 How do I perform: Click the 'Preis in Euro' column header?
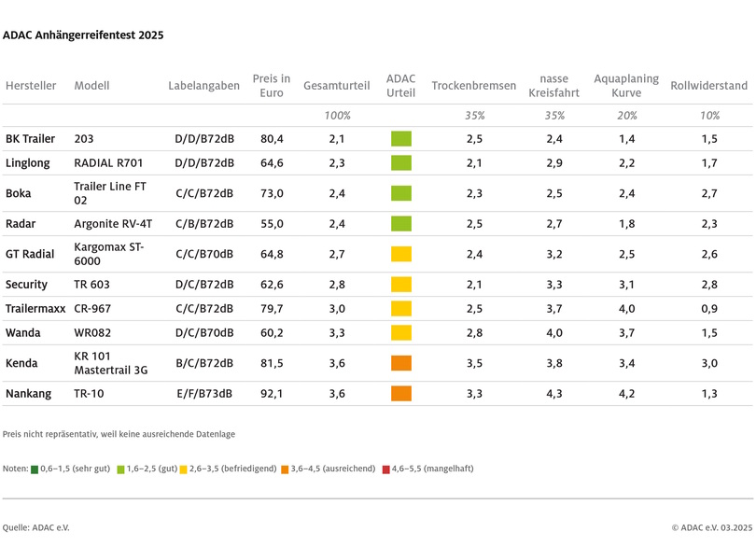[271, 86]
